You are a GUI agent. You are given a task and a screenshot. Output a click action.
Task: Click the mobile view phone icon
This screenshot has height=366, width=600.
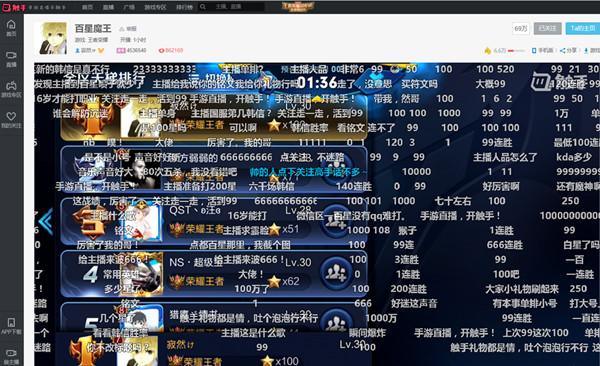coord(534,51)
